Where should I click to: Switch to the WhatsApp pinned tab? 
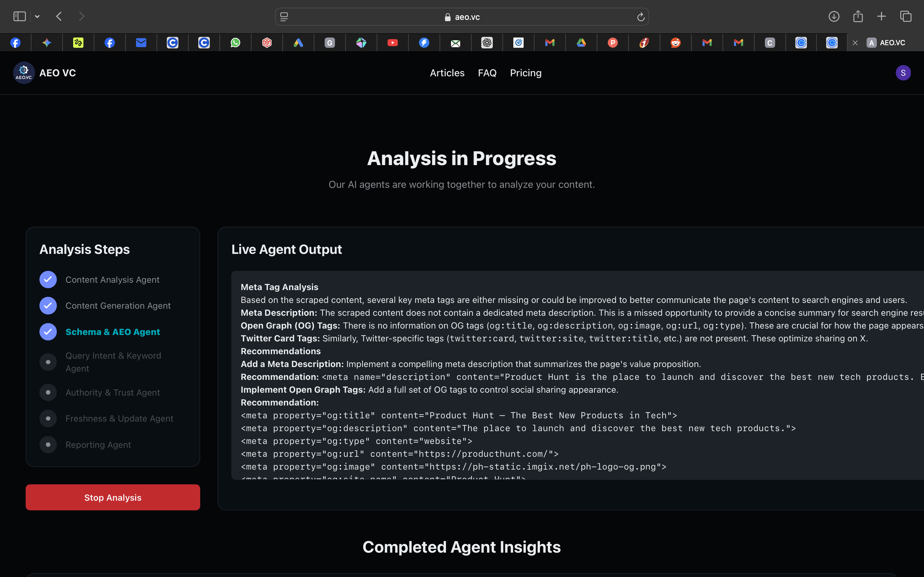click(235, 43)
